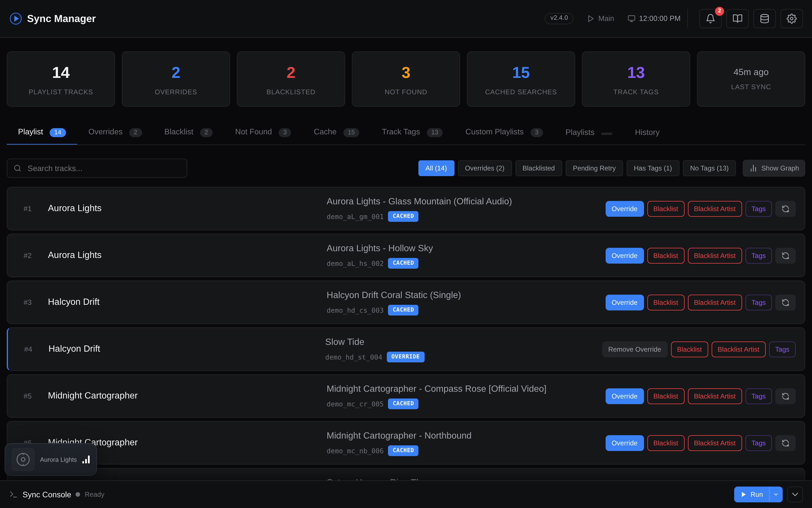Open the database icon in header

tap(764, 18)
